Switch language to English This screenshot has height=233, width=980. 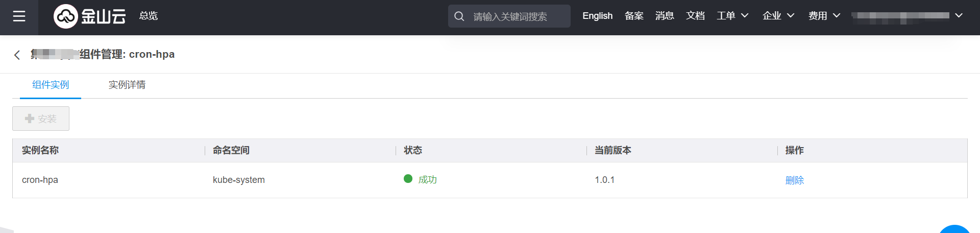[x=597, y=16]
